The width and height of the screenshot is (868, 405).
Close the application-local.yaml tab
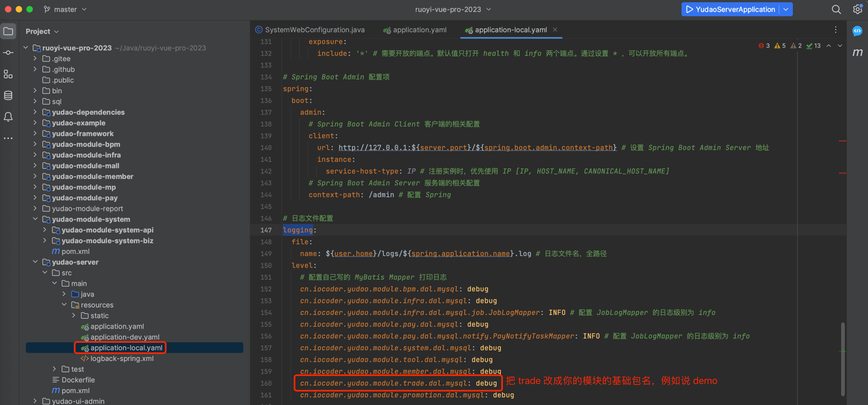(555, 30)
